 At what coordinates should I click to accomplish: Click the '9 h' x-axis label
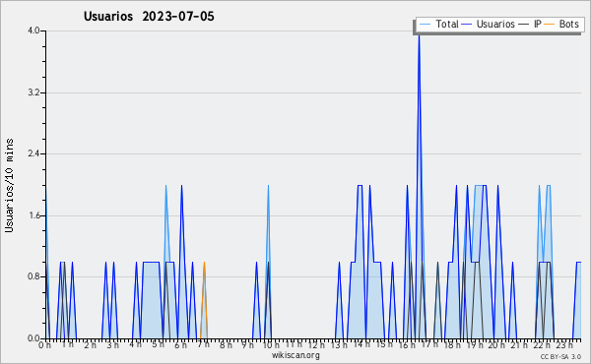[x=247, y=344]
